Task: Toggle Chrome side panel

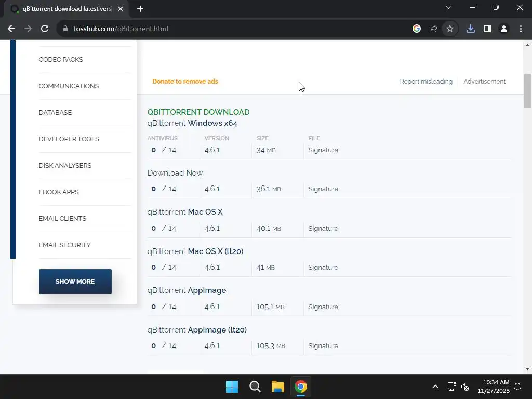Action: tap(487, 29)
